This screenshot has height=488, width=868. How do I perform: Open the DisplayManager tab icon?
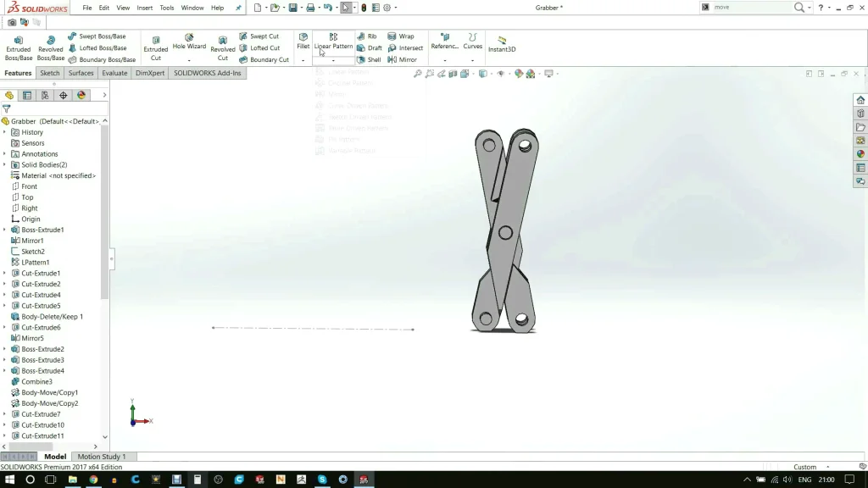(81, 95)
